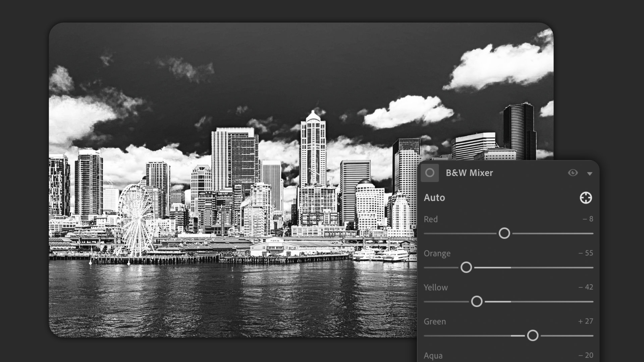Click the Yellow value −42 field
The height and width of the screenshot is (362, 644).
(x=586, y=287)
